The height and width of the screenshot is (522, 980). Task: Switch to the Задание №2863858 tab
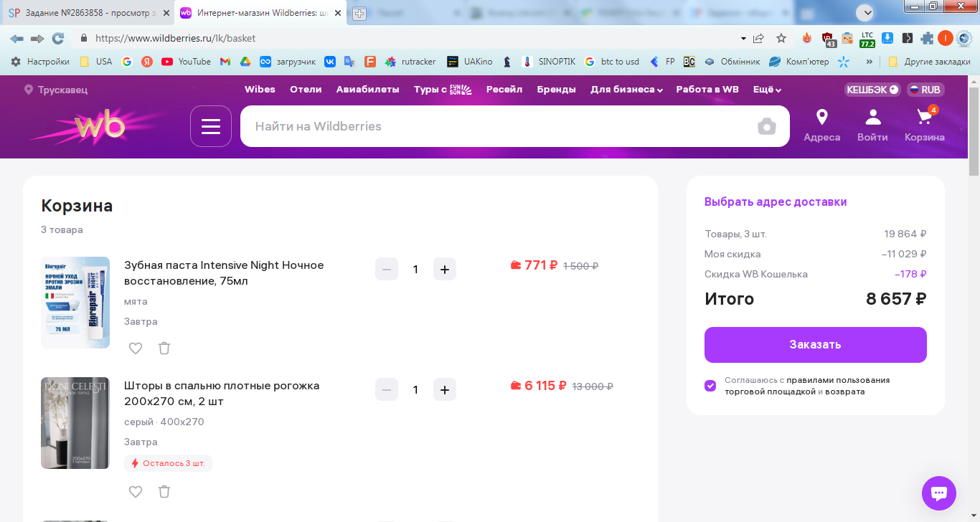click(86, 13)
